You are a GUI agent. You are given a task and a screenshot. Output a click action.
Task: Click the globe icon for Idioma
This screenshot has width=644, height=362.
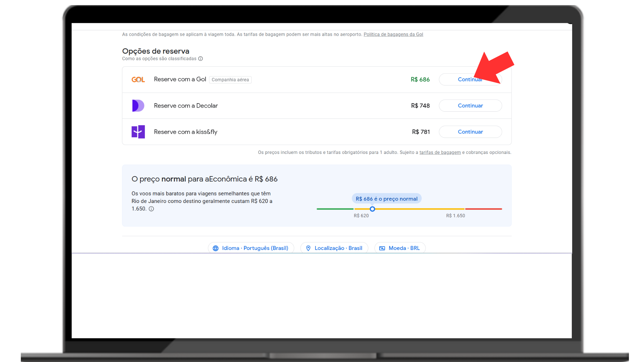(216, 248)
